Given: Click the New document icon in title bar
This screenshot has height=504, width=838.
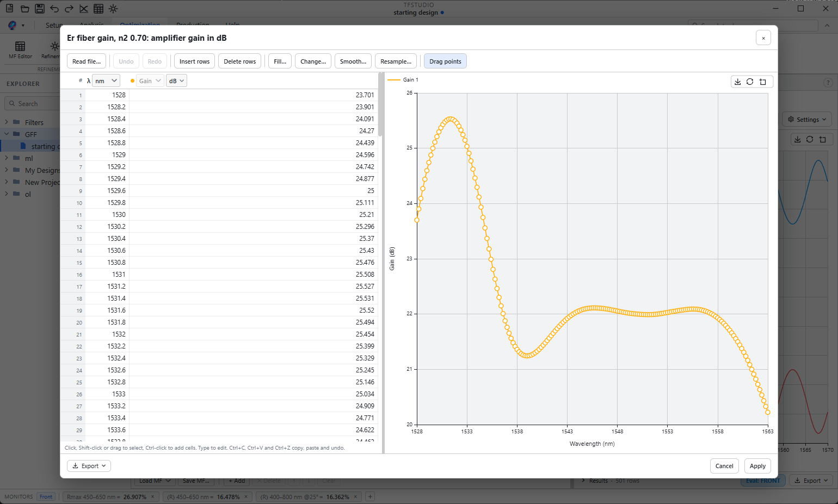Looking at the screenshot, I should [10, 9].
